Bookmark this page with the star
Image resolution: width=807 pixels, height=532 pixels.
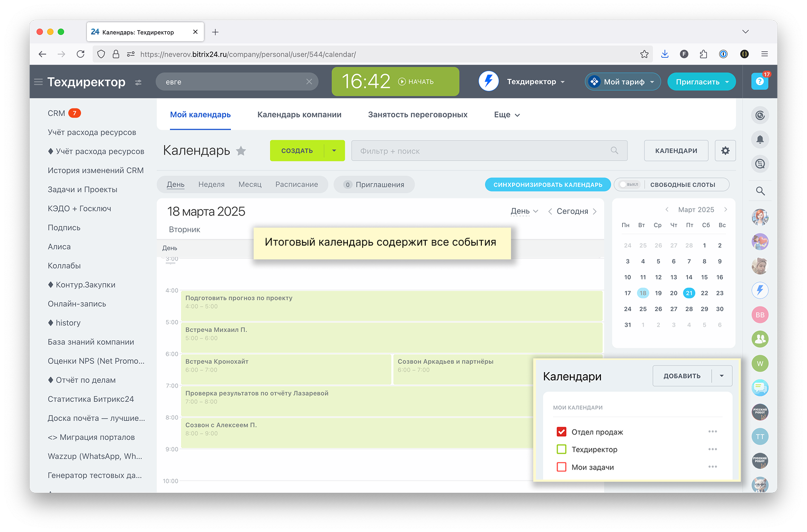point(644,54)
